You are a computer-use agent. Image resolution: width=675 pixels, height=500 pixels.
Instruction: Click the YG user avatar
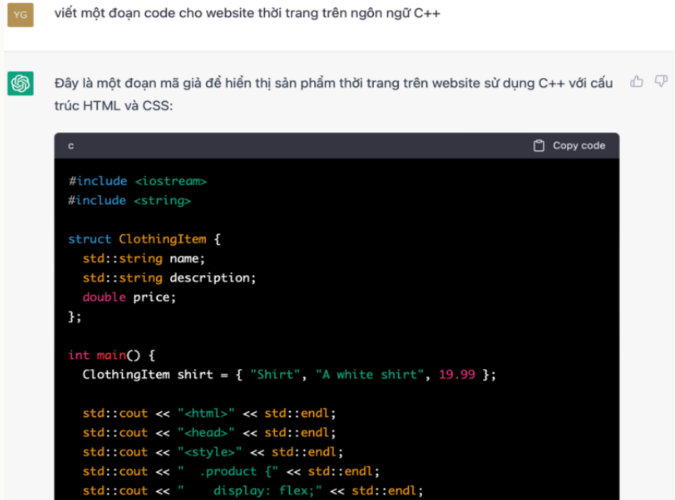(x=21, y=14)
